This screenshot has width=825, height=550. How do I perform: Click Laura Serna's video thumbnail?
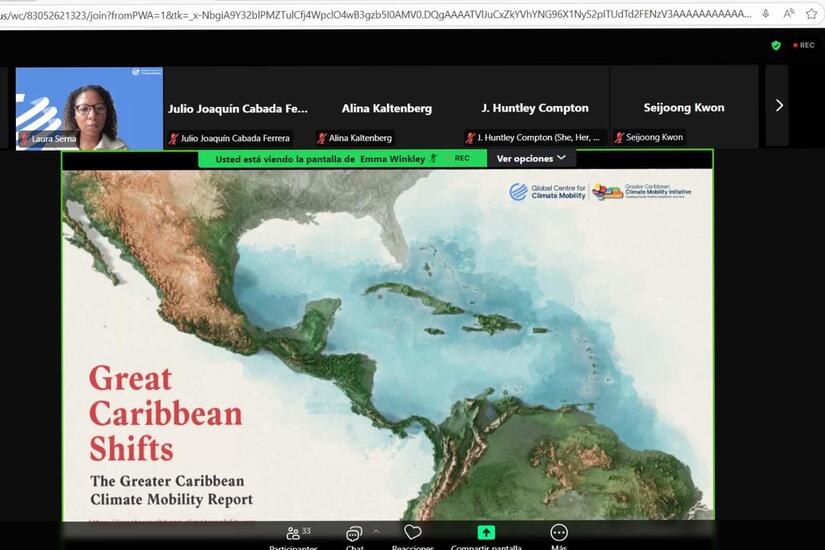[89, 108]
